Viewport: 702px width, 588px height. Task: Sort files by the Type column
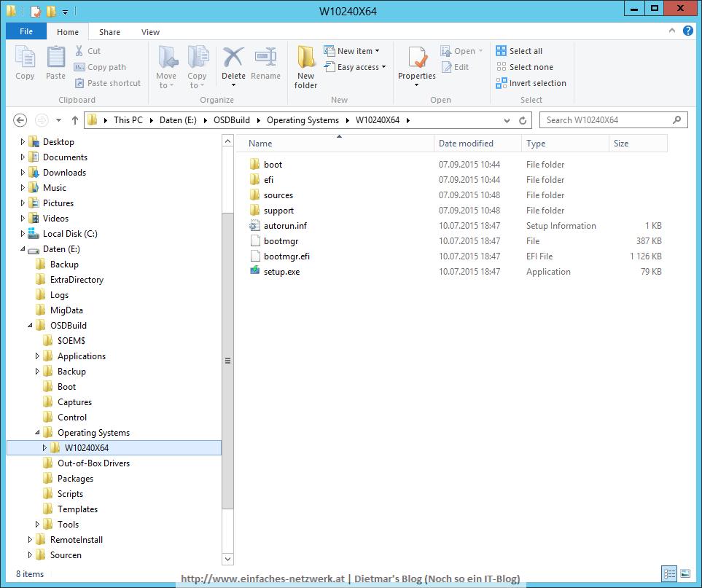coord(564,144)
